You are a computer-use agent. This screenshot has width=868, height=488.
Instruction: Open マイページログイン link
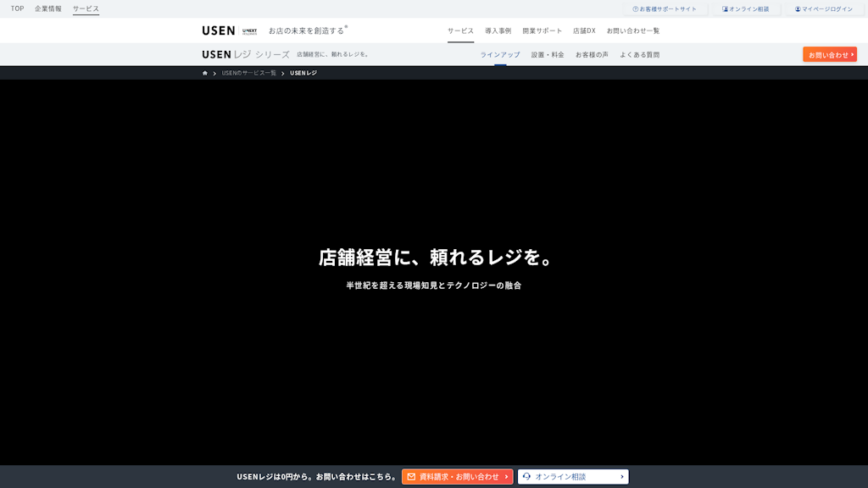(824, 8)
